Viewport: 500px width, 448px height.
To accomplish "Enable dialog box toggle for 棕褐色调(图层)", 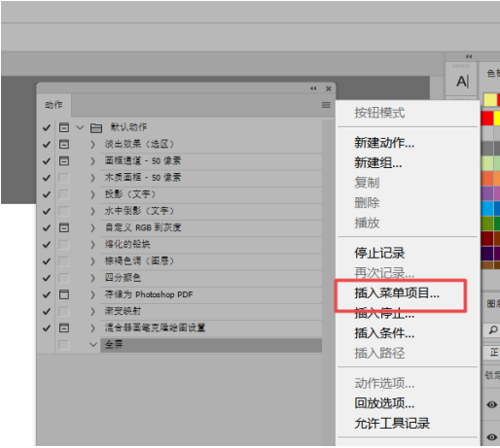I will (x=64, y=261).
